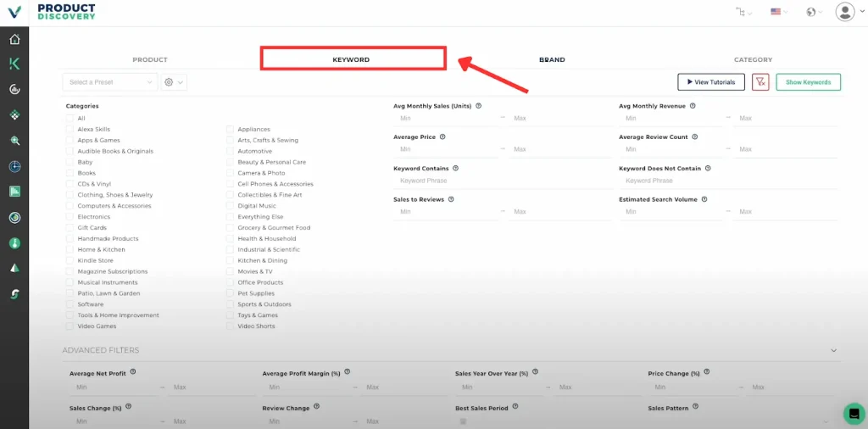This screenshot has width=868, height=429.
Task: Expand the chevron next to hierarchy icon
Action: pyautogui.click(x=750, y=12)
